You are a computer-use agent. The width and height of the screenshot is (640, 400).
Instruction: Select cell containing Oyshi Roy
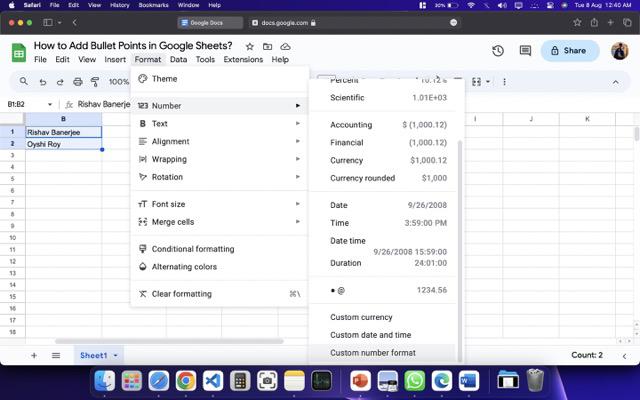pos(64,144)
